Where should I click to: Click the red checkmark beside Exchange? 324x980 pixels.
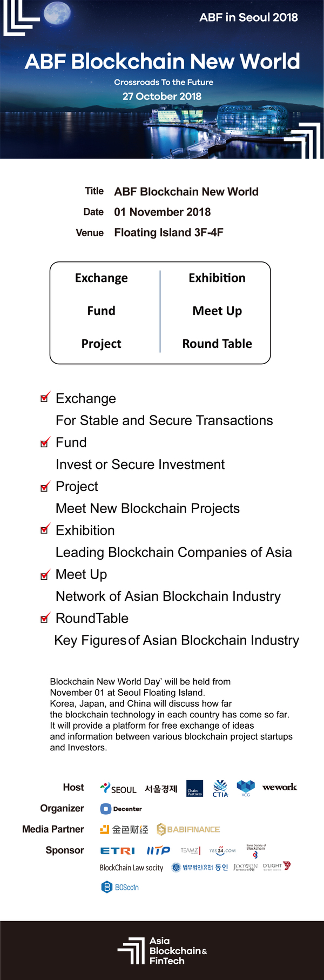click(x=46, y=397)
